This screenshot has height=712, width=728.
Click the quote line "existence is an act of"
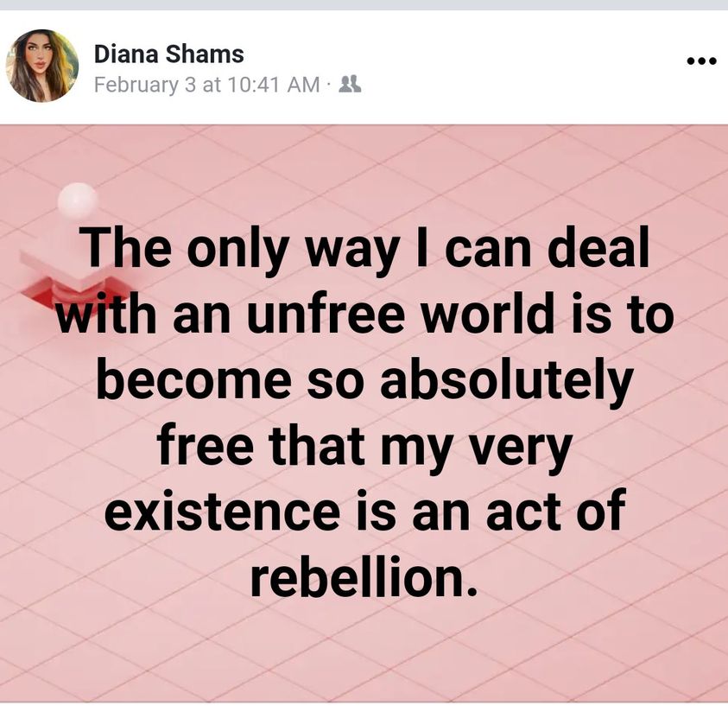(364, 510)
